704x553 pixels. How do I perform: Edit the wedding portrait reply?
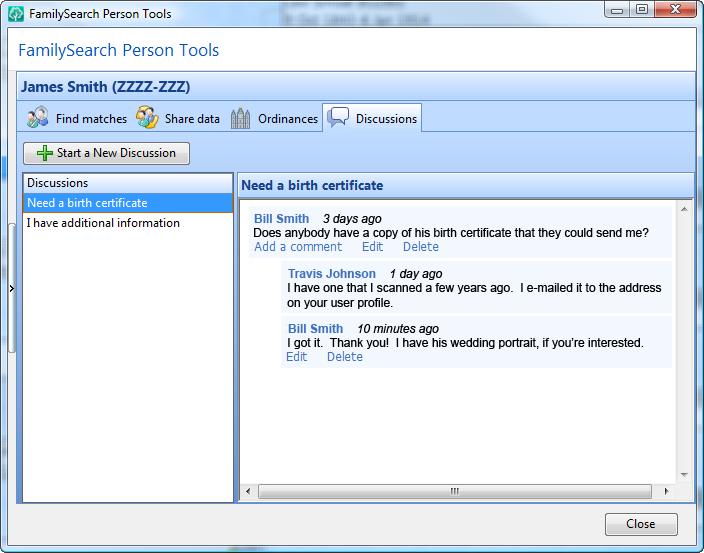coord(296,357)
